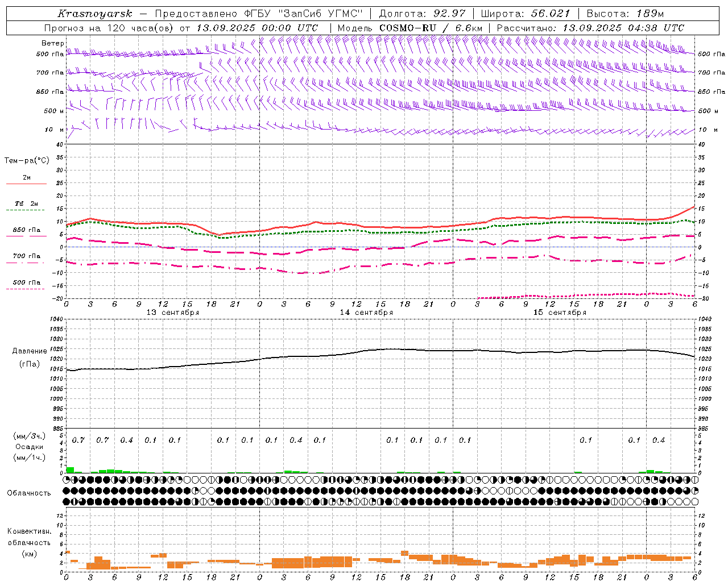The width and height of the screenshot is (728, 582).
Task: Click the Ветер wind panel label
Action: 52,43
